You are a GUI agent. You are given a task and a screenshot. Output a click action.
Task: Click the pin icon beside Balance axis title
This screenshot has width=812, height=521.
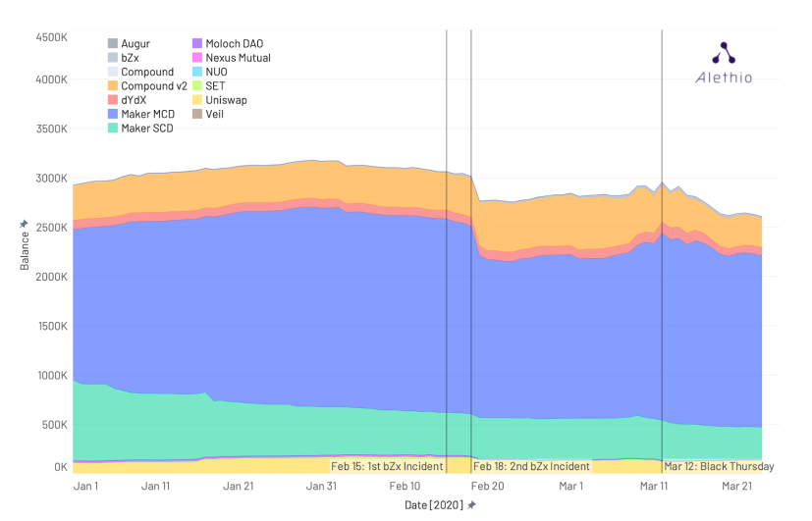click(x=24, y=224)
